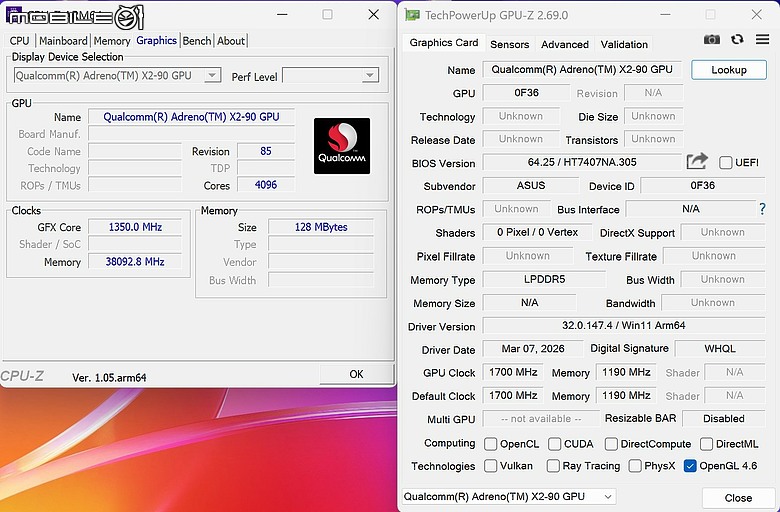Open the Bench tab in CPU-Z
Image resolution: width=780 pixels, height=512 pixels.
pos(196,41)
